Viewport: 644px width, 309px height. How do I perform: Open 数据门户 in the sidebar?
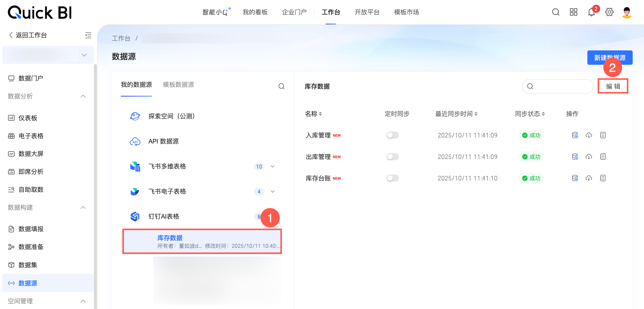point(31,78)
